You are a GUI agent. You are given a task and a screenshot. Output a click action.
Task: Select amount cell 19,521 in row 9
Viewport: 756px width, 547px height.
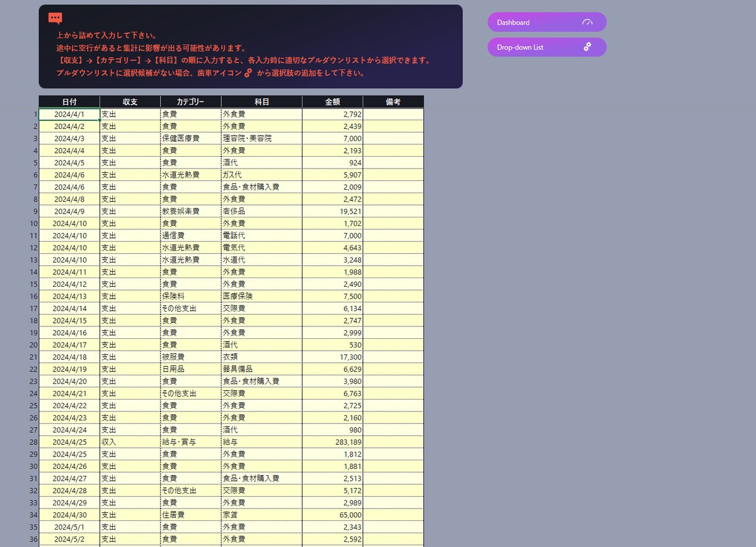point(333,211)
